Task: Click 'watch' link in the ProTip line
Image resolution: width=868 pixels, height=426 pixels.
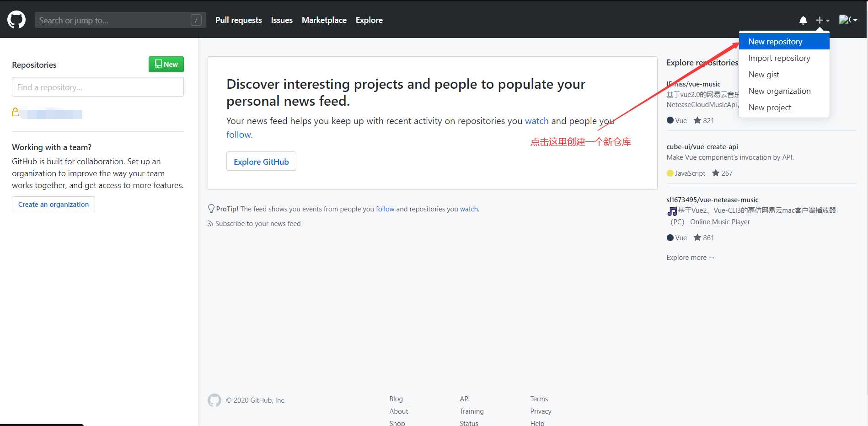Action: click(469, 209)
